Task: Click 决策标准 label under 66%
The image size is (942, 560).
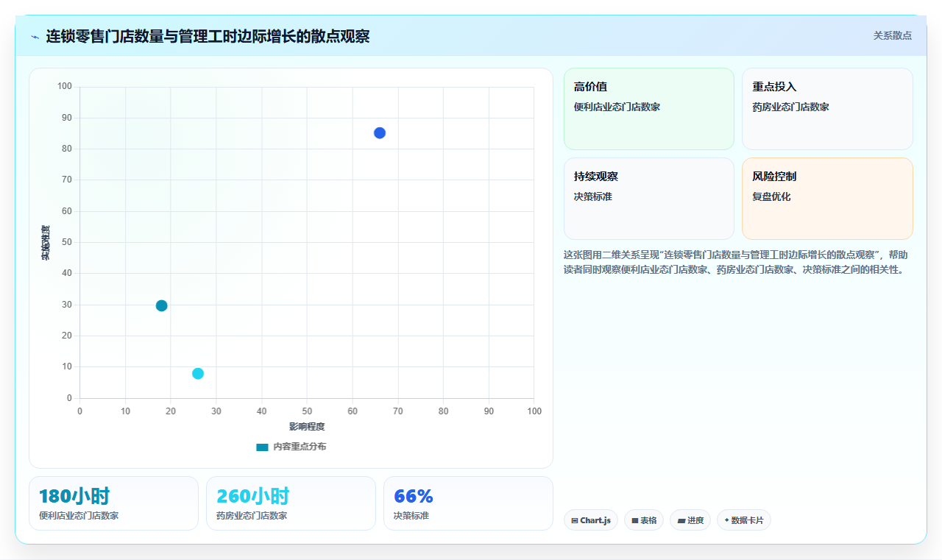Action: 411,516
